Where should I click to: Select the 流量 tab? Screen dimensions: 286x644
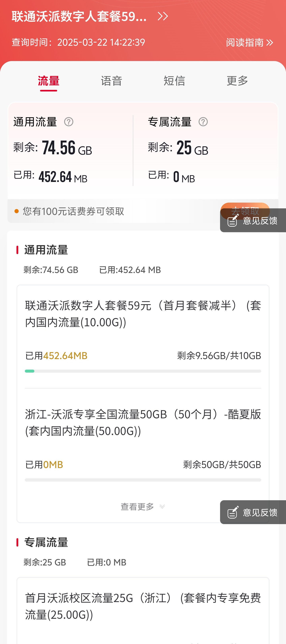(x=48, y=81)
